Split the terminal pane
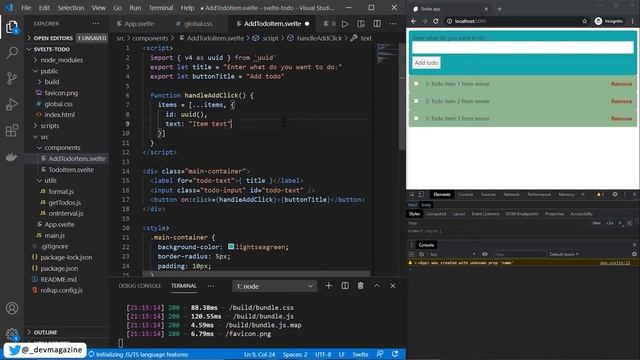Image resolution: width=640 pixels, height=360 pixels. (x=345, y=286)
